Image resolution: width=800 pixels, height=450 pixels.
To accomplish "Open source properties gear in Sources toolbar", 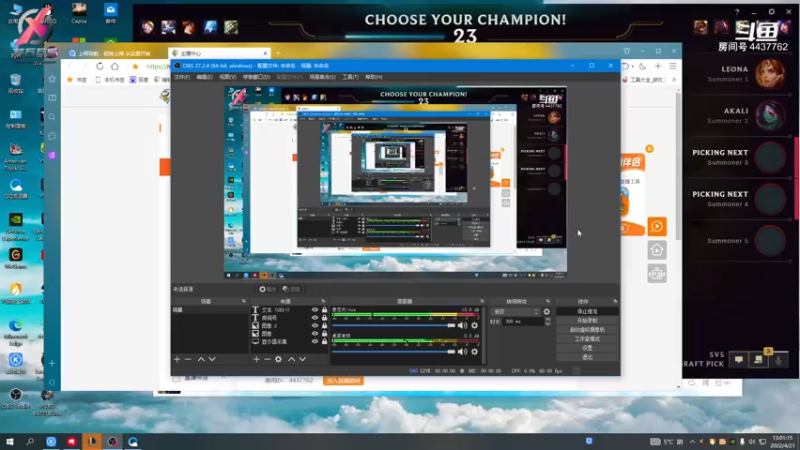I will [x=279, y=359].
